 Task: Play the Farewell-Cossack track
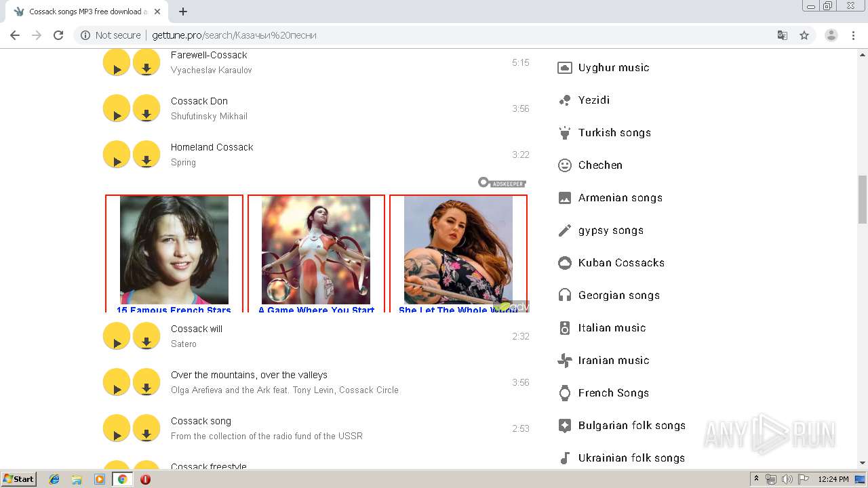pos(117,62)
